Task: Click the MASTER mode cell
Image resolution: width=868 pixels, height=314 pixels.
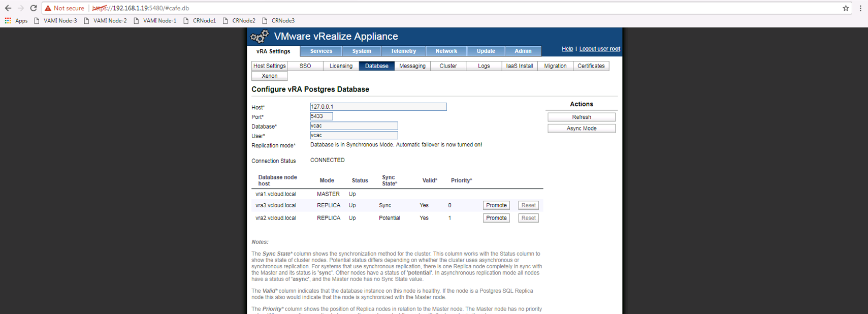Action: 328,194
